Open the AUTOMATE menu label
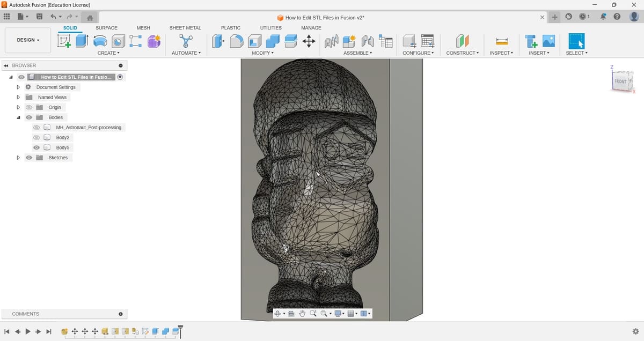Screen dimensions: 644x341 pos(186,53)
